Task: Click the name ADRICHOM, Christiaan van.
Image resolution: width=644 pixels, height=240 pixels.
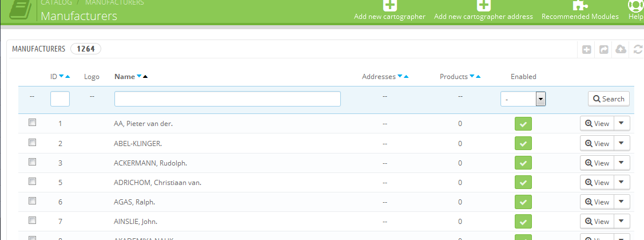Action: click(158, 182)
